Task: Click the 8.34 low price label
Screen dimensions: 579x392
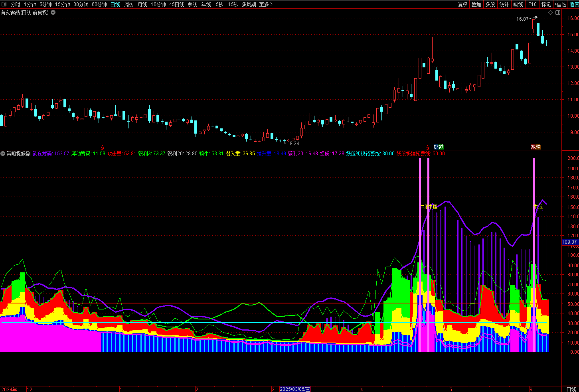Action: pos(294,143)
